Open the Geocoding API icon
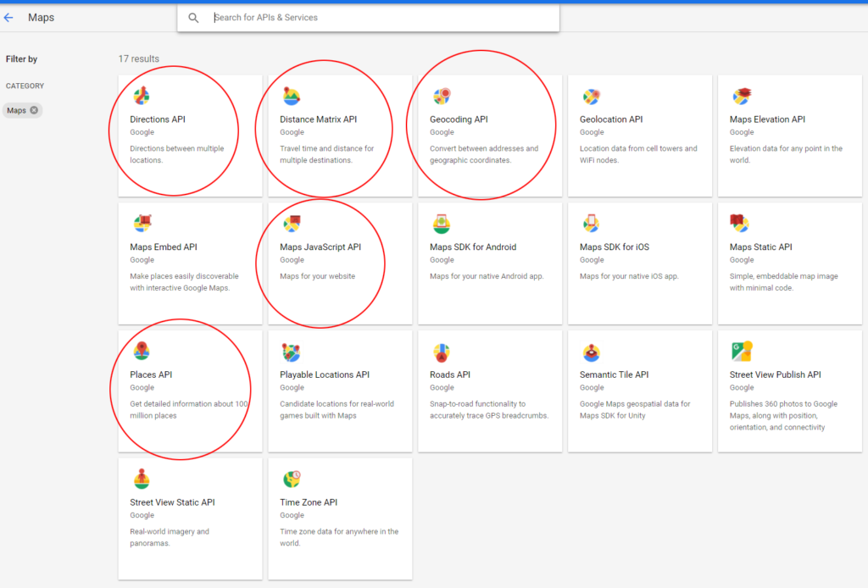868x588 pixels. coord(440,96)
